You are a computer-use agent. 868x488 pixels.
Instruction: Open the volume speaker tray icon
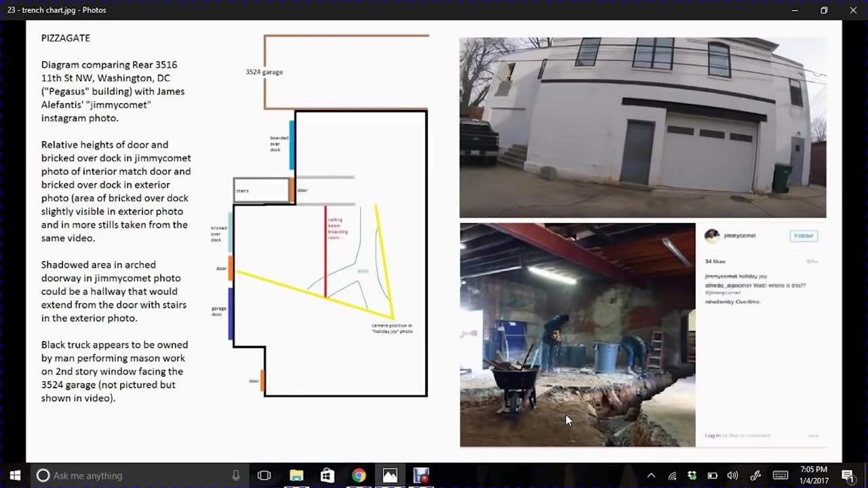[x=732, y=475]
